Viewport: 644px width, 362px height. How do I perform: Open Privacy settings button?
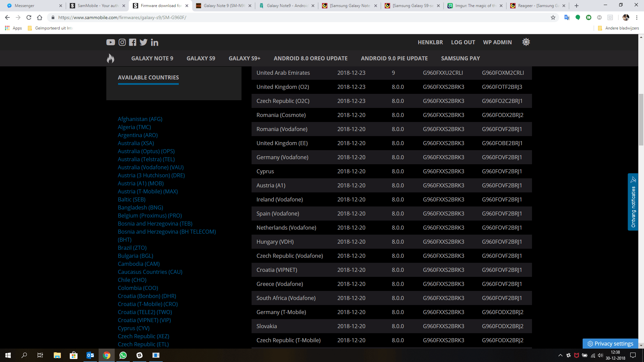610,344
